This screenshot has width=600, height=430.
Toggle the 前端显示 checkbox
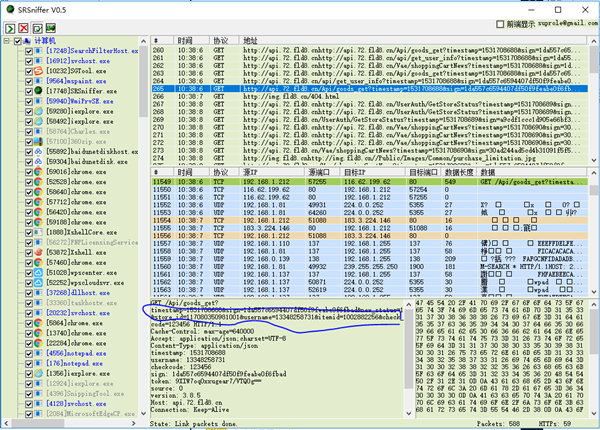[499, 23]
